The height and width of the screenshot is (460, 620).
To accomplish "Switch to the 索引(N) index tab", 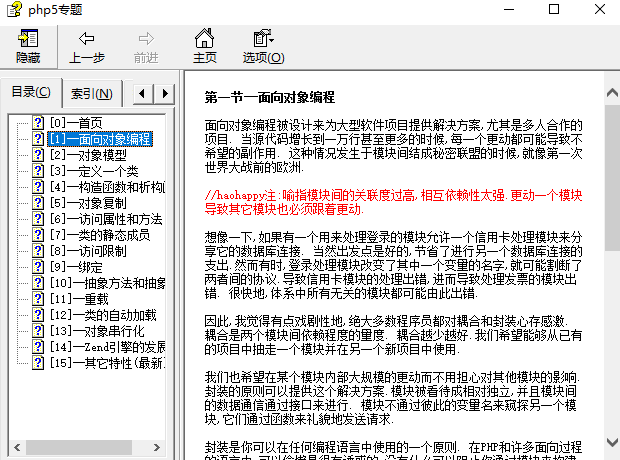I will tap(91, 94).
